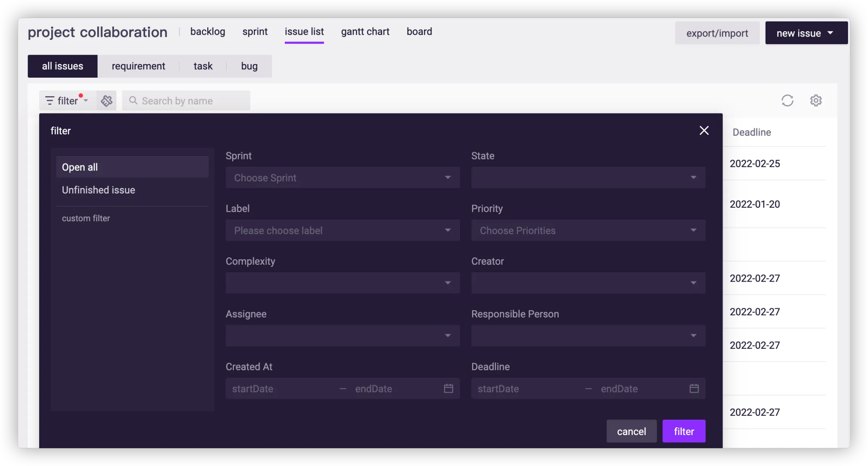Select the Unfinished issue preset filter
Image resolution: width=868 pixels, height=466 pixels.
(98, 190)
